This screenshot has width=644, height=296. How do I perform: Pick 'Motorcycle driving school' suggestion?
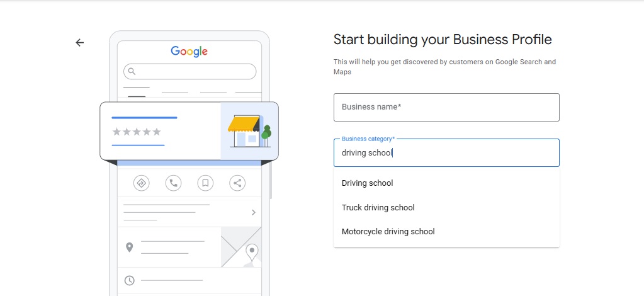[446, 232]
